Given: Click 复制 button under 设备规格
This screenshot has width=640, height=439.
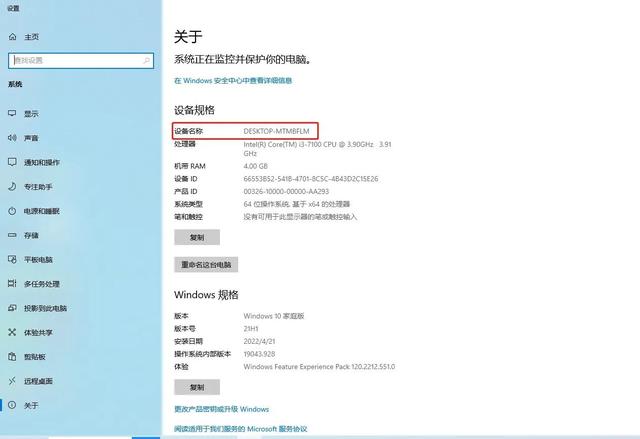Looking at the screenshot, I should 197,237.
